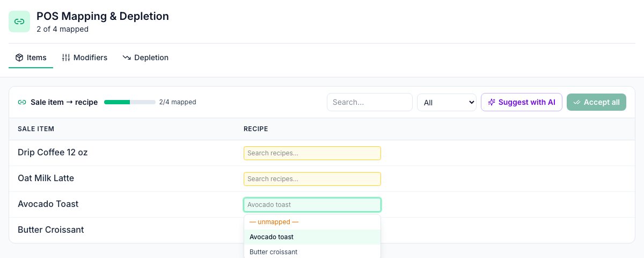Screen dimensions: 644x258
Task: Open the Items tab
Action: [31, 58]
